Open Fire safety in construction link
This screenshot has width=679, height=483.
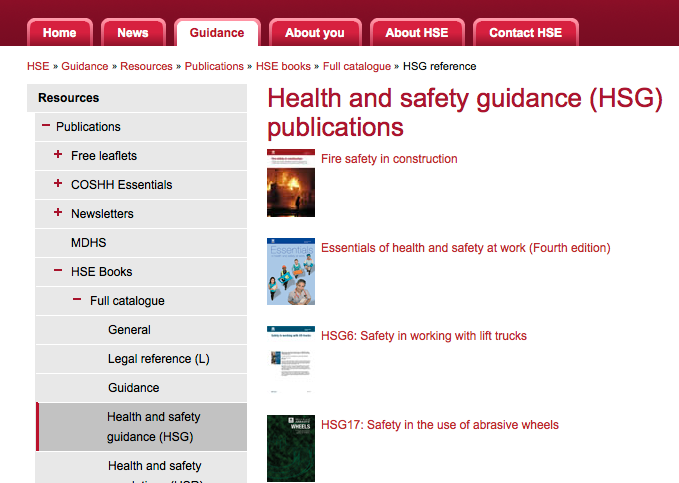[x=389, y=159]
